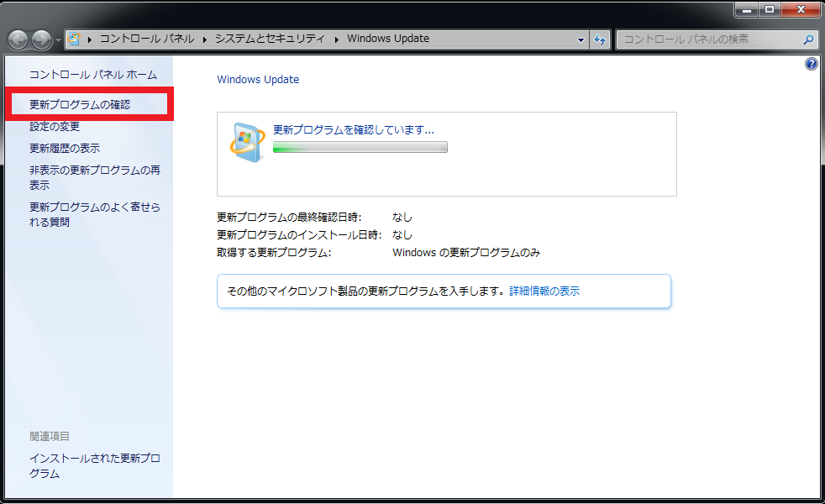Expand the arrow before Windows Update in the breadcrumb
This screenshot has height=504, width=825.
tap(336, 39)
